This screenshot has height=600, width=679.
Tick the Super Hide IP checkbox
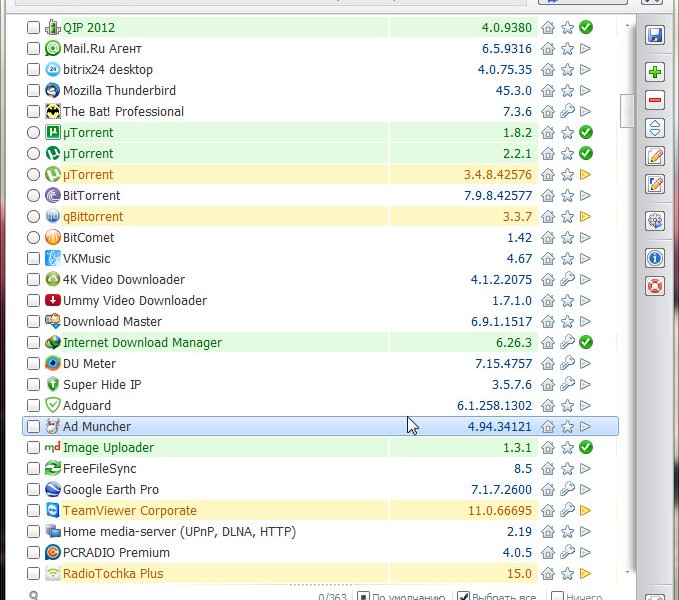tap(33, 384)
